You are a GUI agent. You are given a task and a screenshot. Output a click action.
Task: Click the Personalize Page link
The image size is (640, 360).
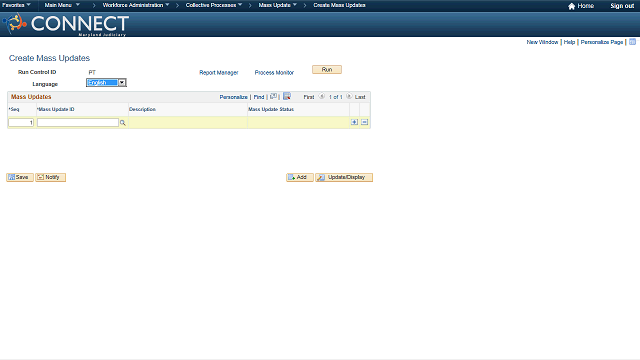click(602, 42)
